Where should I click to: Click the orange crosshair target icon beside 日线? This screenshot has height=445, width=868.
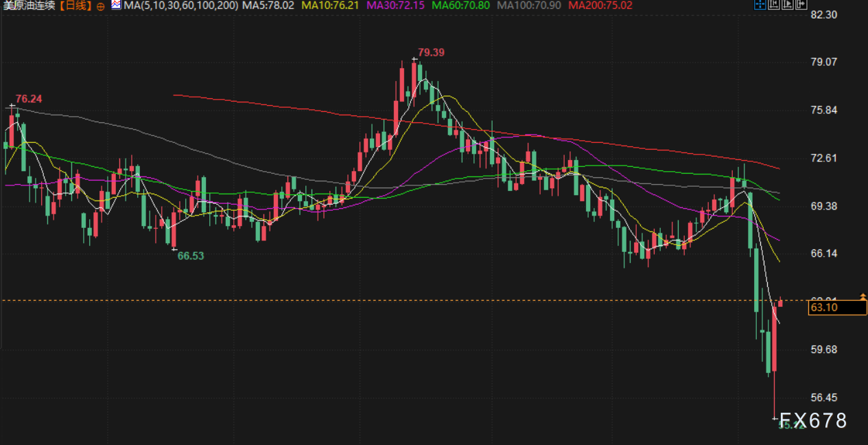pos(101,5)
